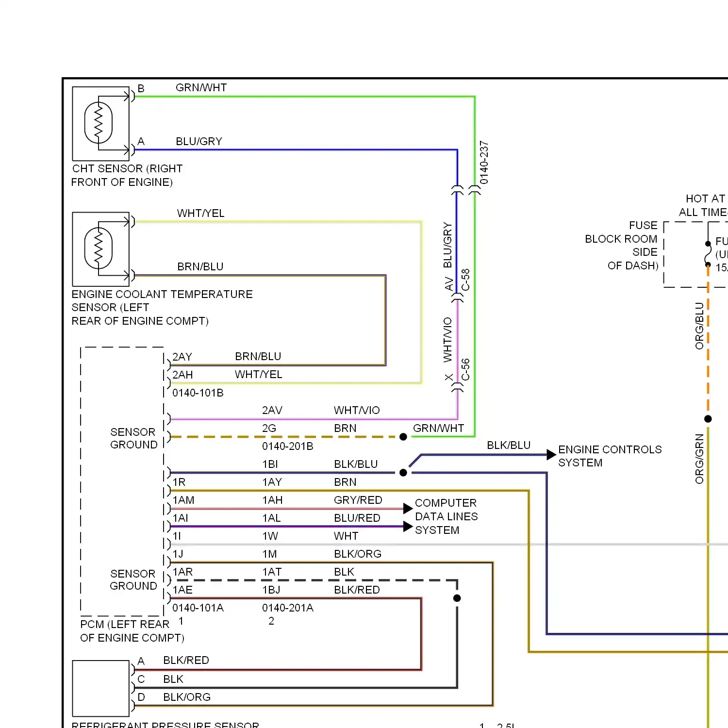Image resolution: width=728 pixels, height=728 pixels.
Task: Click the 2G pin label
Action: (x=269, y=429)
